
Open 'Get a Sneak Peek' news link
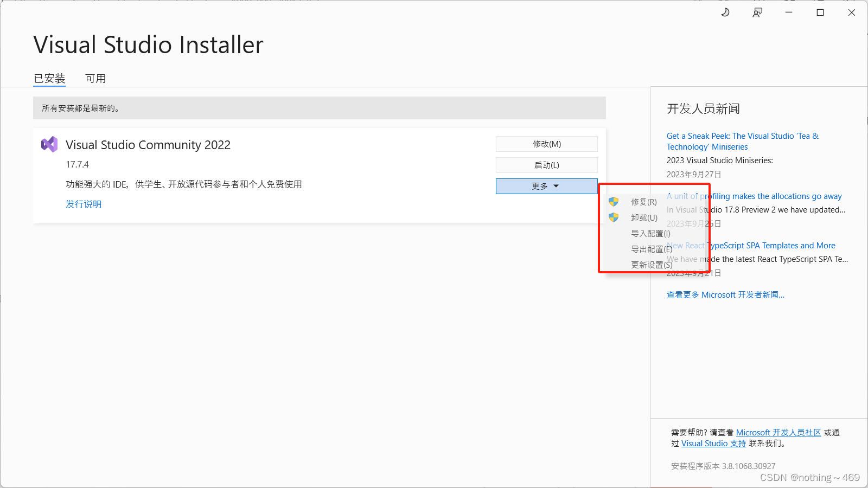click(743, 142)
